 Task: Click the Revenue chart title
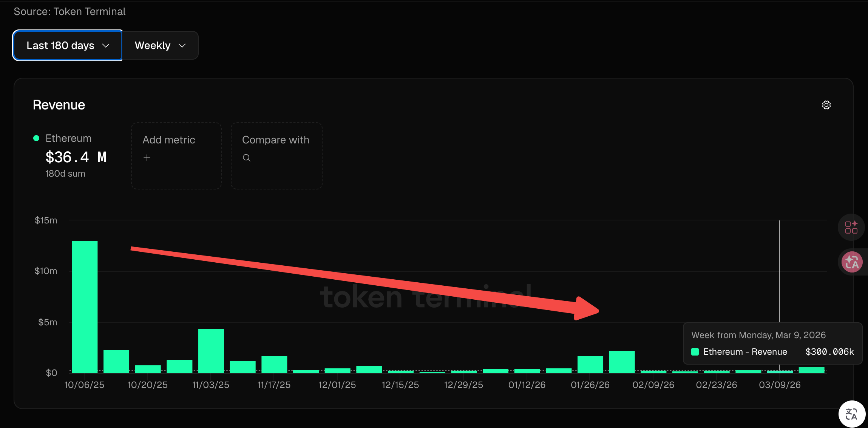(59, 105)
